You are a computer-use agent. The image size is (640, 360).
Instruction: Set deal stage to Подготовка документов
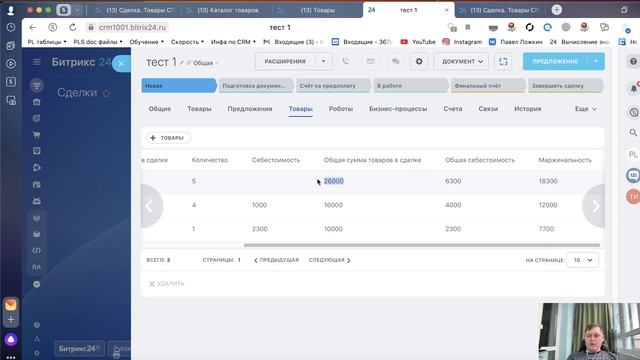pos(256,86)
